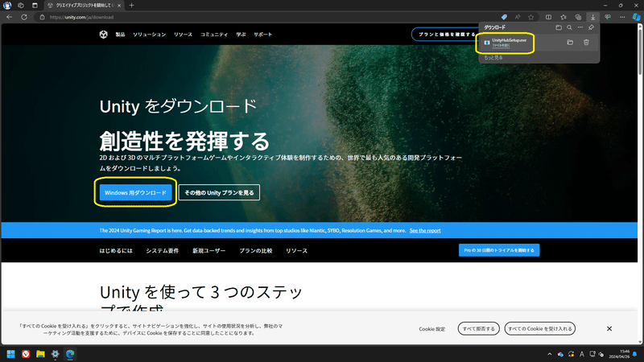Show hidden tray icons chevron
Image resolution: width=644 pixels, height=362 pixels.
pos(550,354)
